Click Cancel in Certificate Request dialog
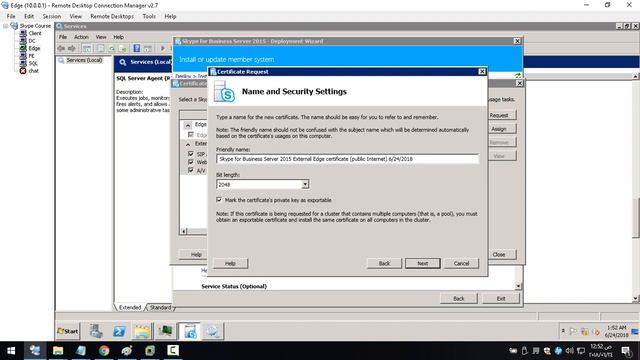The height and width of the screenshot is (360, 640). [461, 263]
